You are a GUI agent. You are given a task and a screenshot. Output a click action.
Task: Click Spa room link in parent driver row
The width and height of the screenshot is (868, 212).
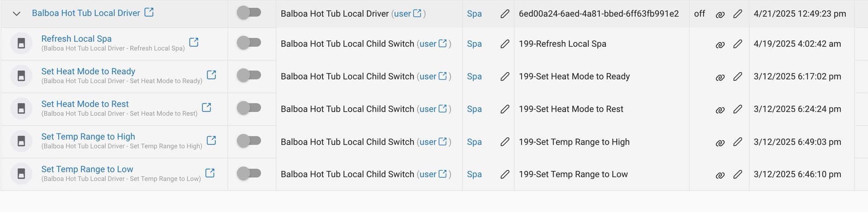coord(474,14)
